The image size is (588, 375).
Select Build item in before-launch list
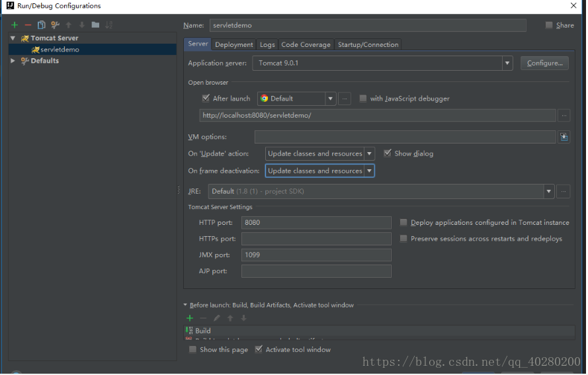(379, 331)
